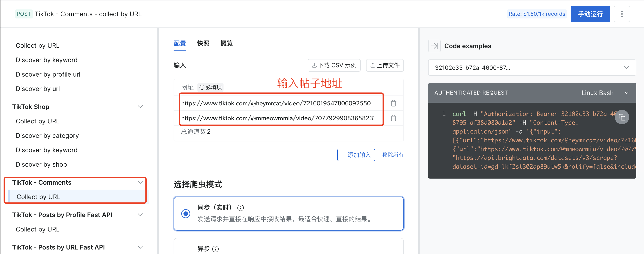Click the 添加输入 button
644x254 pixels.
pos(356,155)
